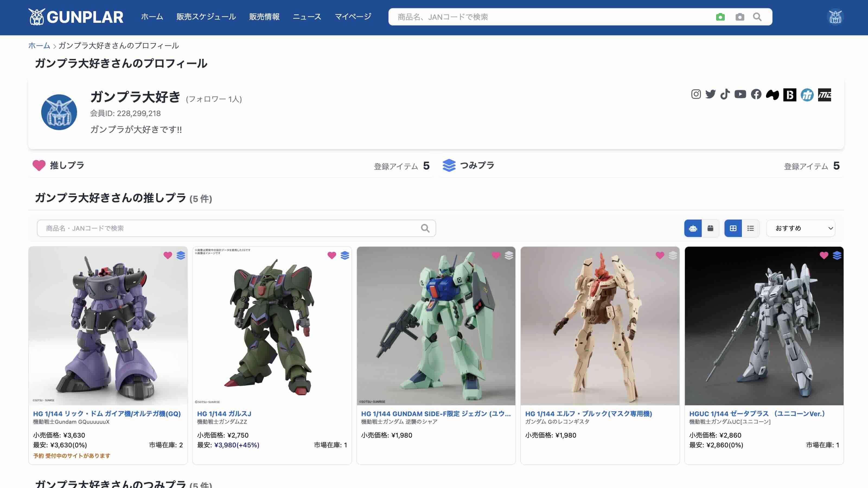Open the black blob-shaped social icon

tap(772, 95)
